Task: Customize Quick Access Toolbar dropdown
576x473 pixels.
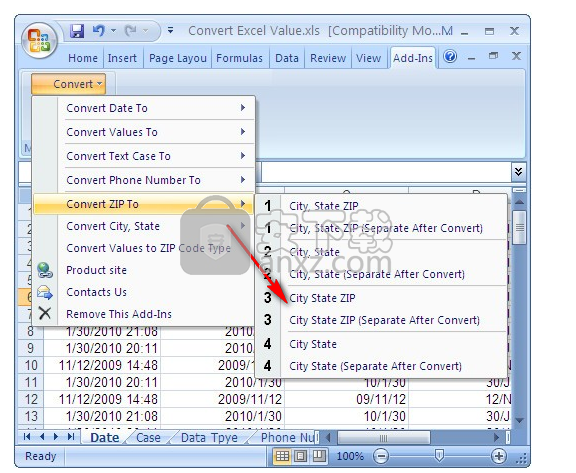Action: coord(170,30)
